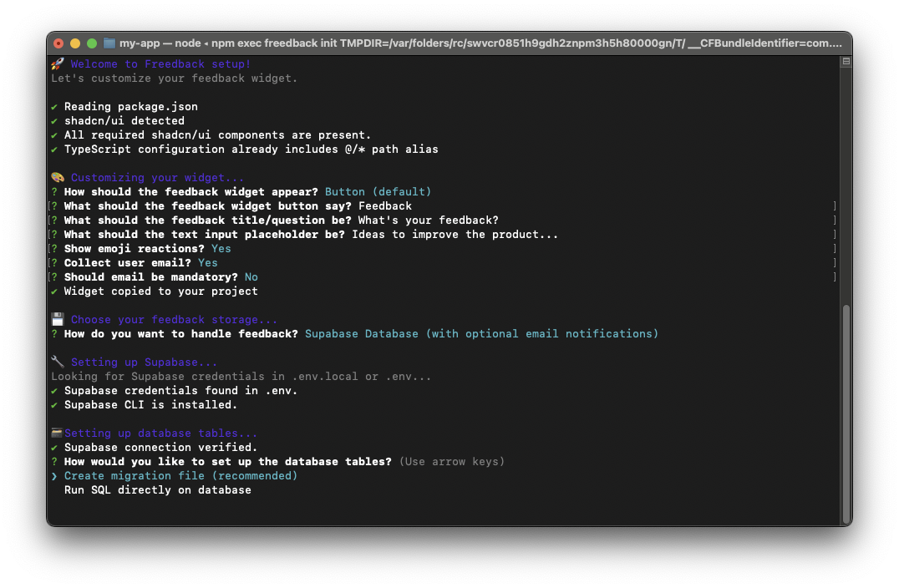Click the Yes answer for Show emoji reactions
This screenshot has width=899, height=588.
[221, 248]
